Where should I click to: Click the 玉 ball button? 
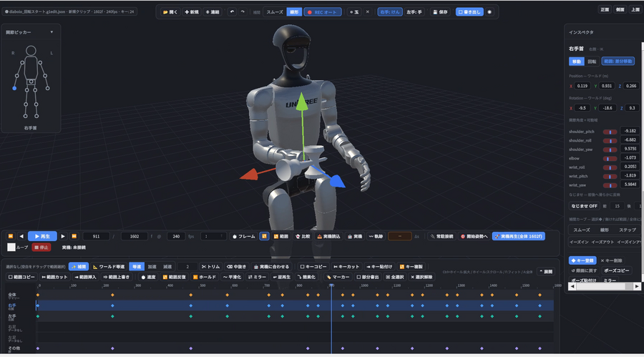pyautogui.click(x=354, y=12)
